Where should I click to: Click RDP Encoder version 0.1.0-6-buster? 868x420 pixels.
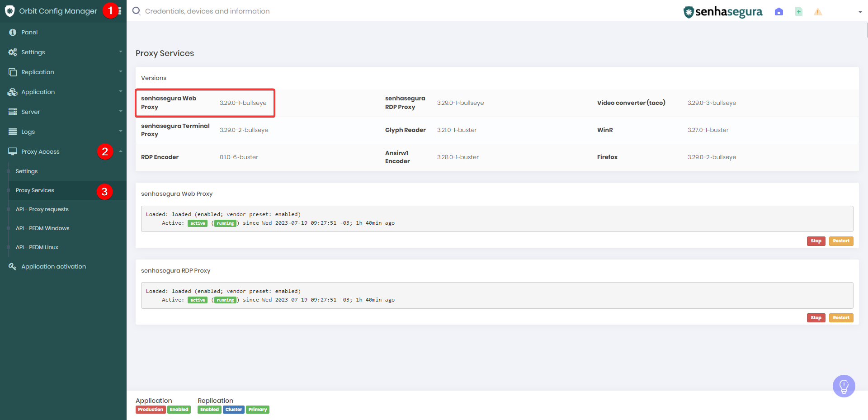coord(239,157)
